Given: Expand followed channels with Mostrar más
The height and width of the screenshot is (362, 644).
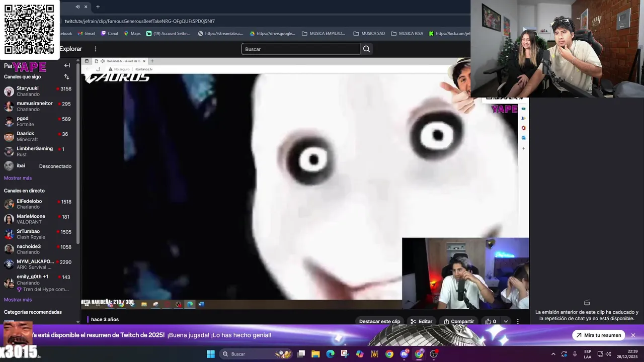Looking at the screenshot, I should 18,178.
